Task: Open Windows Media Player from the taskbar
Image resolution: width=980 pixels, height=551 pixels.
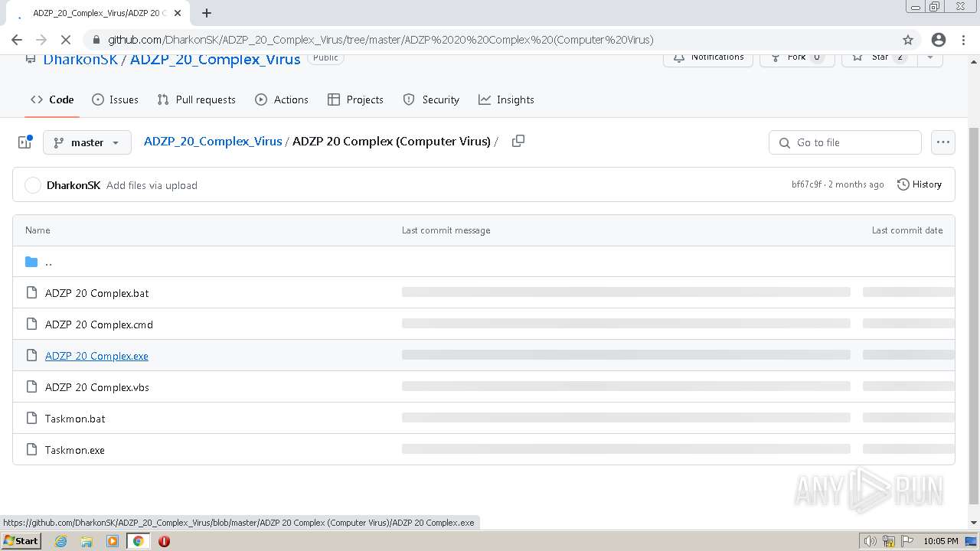Action: pyautogui.click(x=113, y=541)
